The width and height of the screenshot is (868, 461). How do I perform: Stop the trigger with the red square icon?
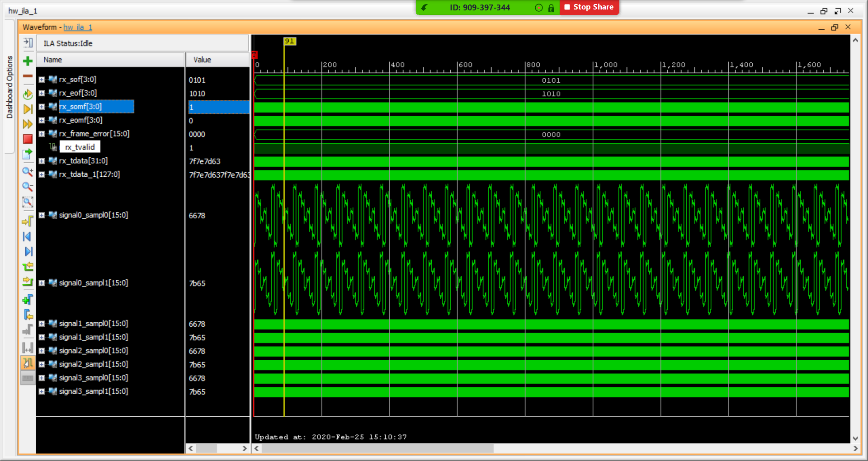[x=28, y=139]
